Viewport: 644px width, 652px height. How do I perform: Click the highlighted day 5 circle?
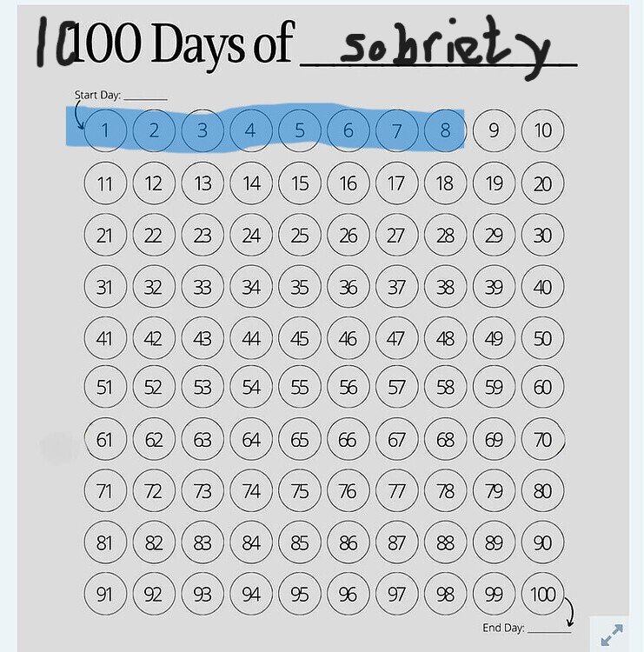point(300,131)
